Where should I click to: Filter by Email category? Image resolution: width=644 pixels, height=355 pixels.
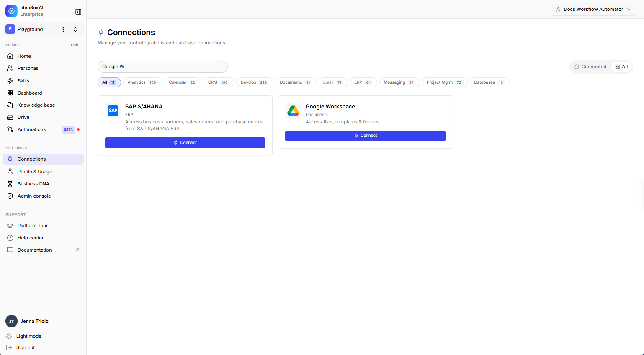[x=333, y=82]
